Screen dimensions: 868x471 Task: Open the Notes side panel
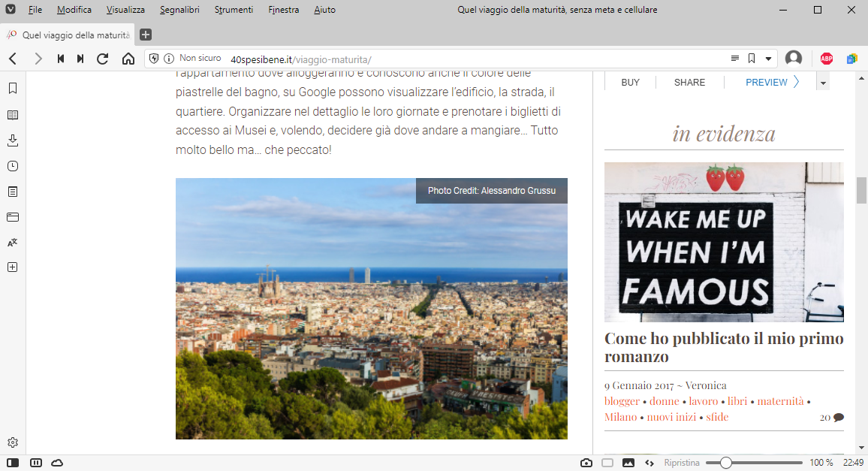13,192
